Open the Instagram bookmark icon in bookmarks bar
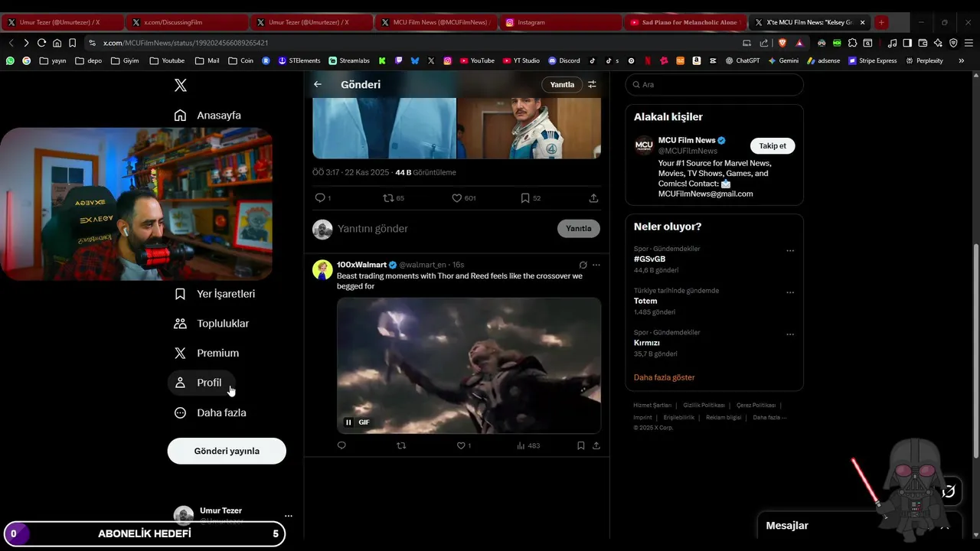The image size is (980, 551). point(448,60)
